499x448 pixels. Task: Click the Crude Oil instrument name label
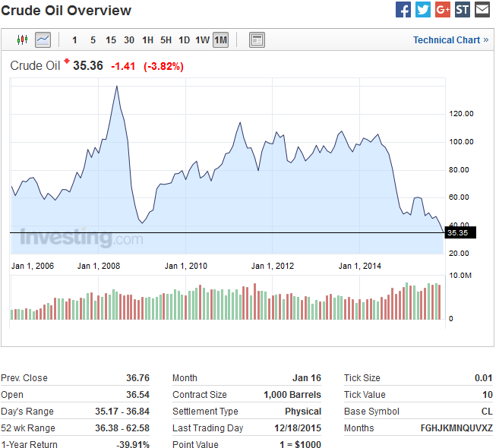(x=35, y=65)
